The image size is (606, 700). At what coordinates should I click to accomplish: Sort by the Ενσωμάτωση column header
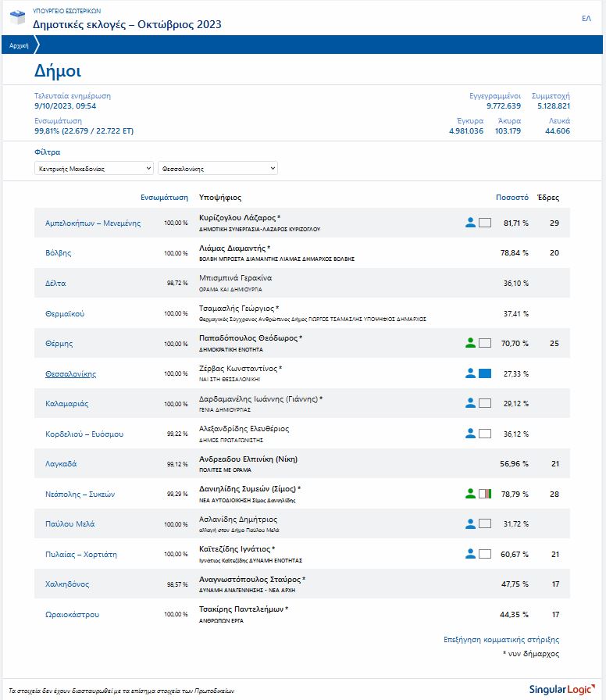coord(164,198)
